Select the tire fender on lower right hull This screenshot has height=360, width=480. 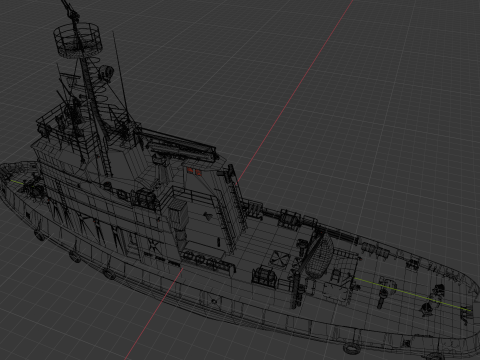coord(351,349)
